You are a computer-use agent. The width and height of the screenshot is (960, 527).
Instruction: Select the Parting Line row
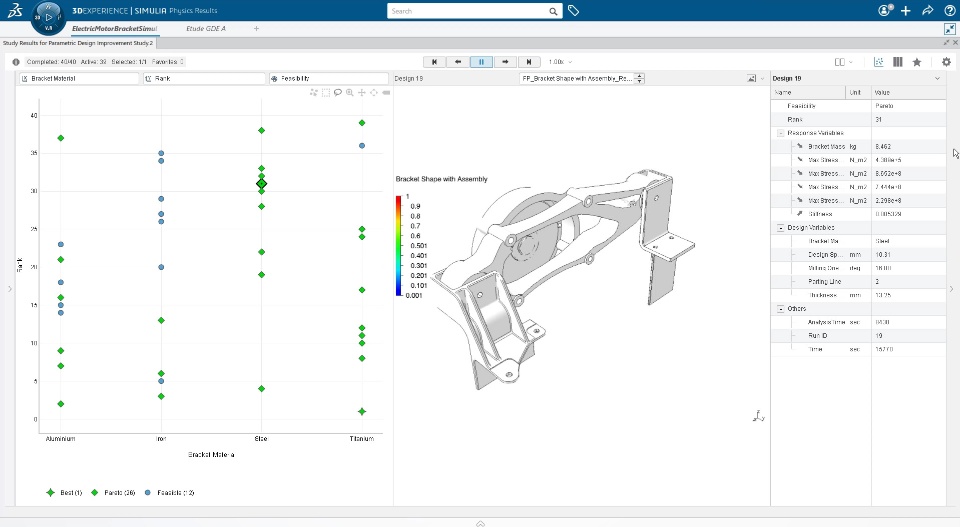pos(858,282)
